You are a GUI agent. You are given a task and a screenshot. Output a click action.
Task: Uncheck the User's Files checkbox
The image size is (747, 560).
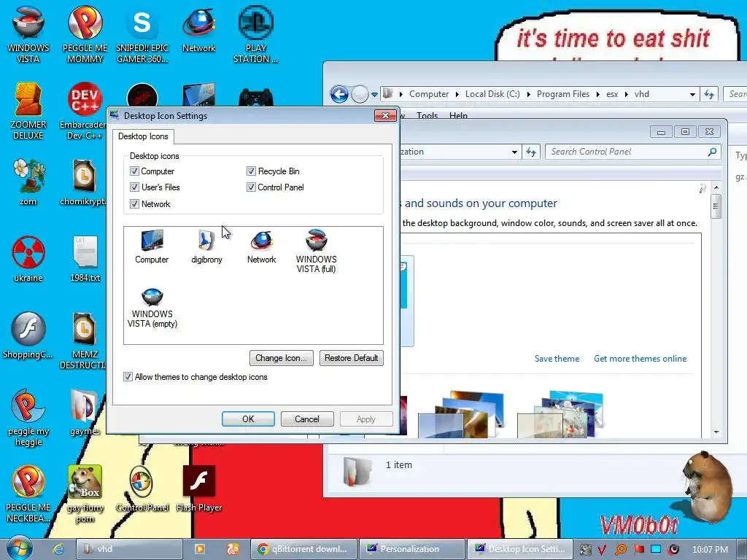point(134,187)
